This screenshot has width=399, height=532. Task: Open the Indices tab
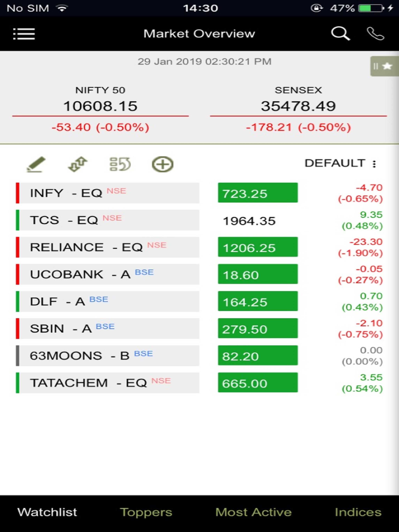tap(358, 512)
